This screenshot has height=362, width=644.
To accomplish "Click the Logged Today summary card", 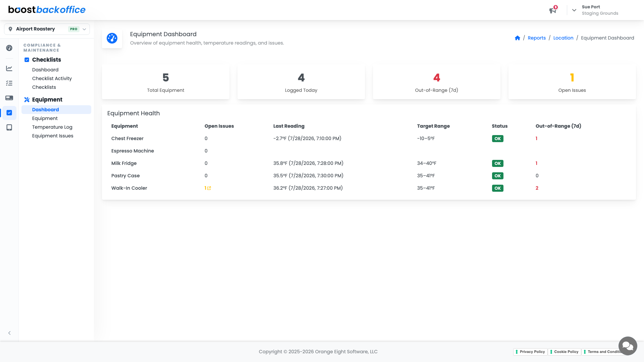I will click(301, 82).
